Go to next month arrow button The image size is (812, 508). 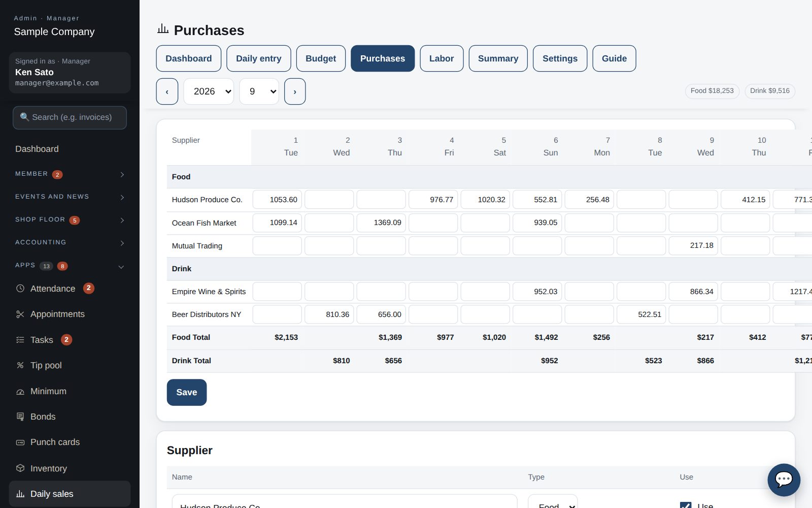pyautogui.click(x=295, y=91)
